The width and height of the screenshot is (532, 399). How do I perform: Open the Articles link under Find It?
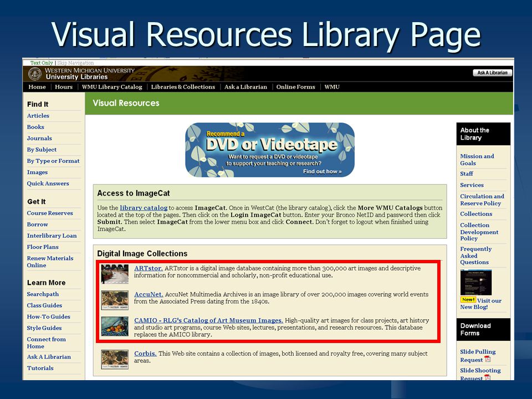click(x=38, y=116)
